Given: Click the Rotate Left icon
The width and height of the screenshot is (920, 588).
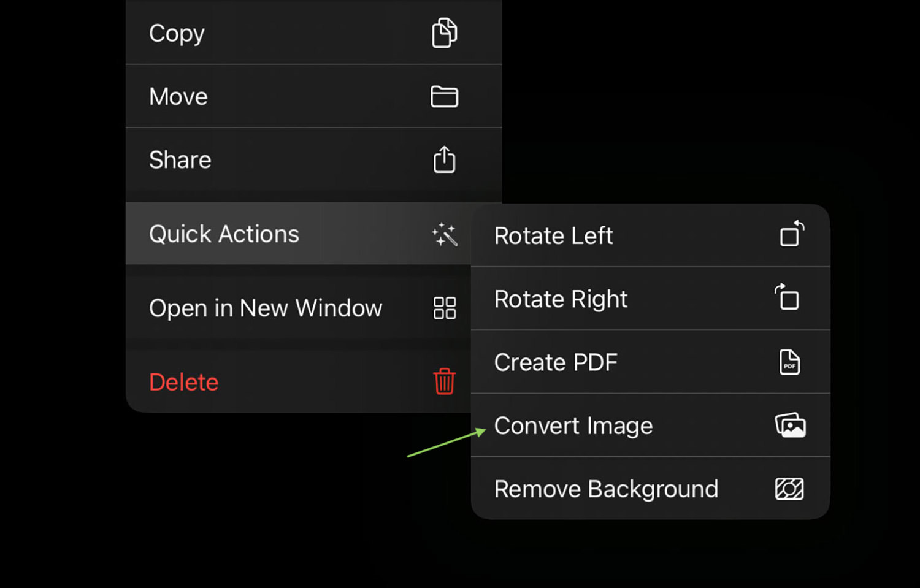Looking at the screenshot, I should point(791,235).
